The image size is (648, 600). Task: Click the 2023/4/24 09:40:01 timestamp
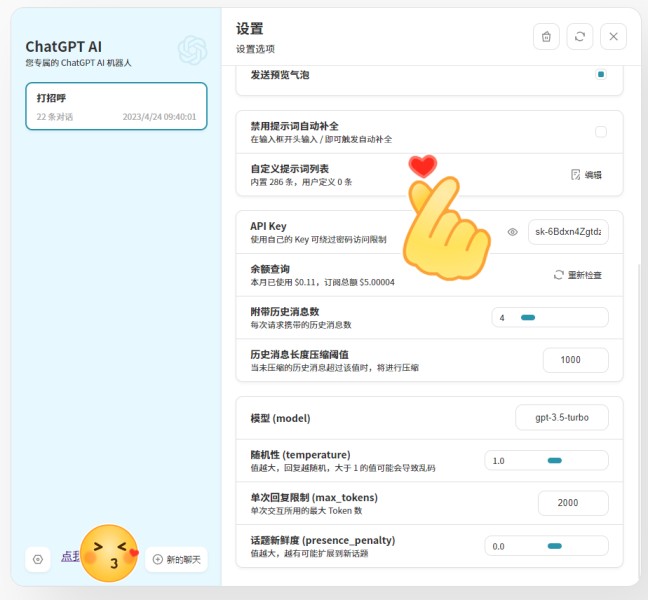pyautogui.click(x=160, y=117)
